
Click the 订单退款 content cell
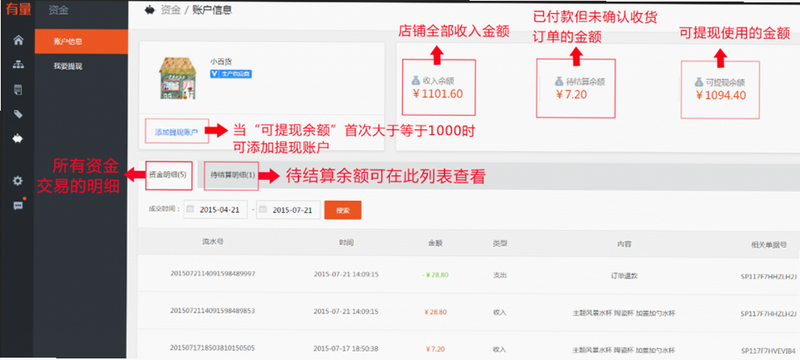pos(624,276)
